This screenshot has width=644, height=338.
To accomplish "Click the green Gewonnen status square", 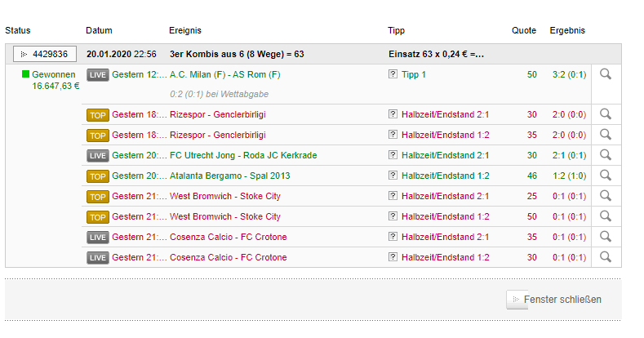I will click(25, 74).
